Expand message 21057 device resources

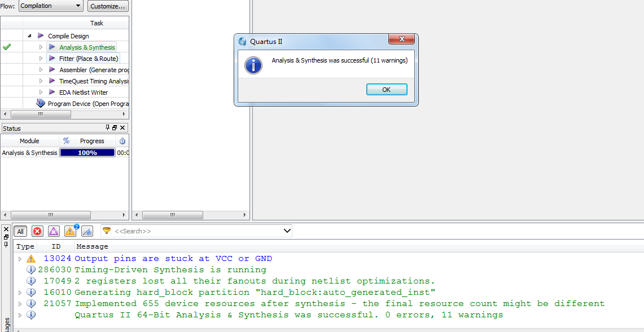pyautogui.click(x=20, y=304)
